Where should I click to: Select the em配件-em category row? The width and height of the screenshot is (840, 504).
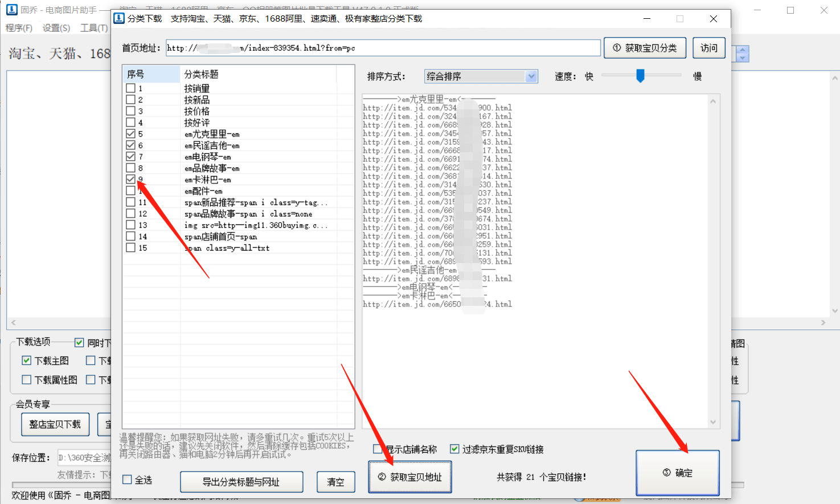[x=239, y=191]
